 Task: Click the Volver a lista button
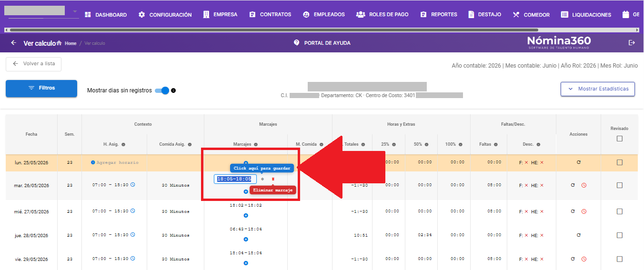click(33, 64)
